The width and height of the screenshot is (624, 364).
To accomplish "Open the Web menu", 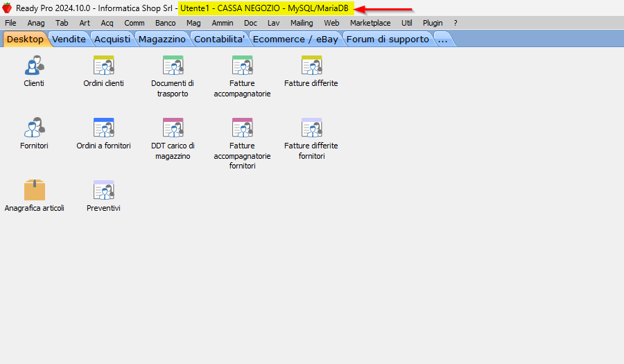I will [x=331, y=23].
